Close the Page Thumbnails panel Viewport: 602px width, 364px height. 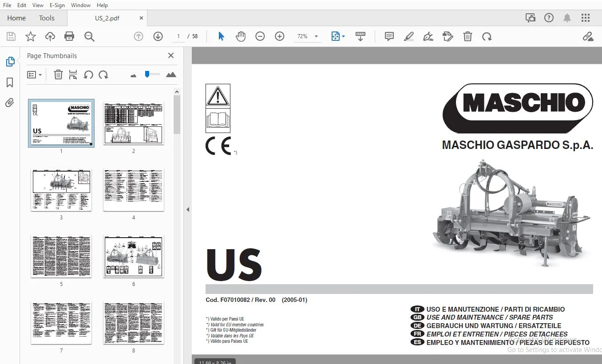point(171,55)
